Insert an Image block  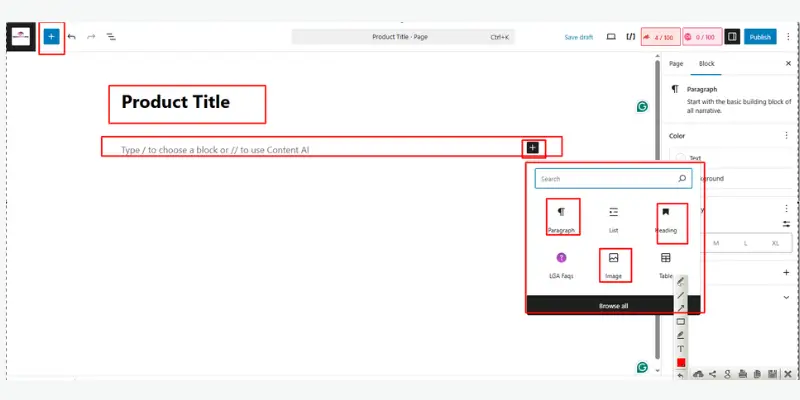point(613,265)
